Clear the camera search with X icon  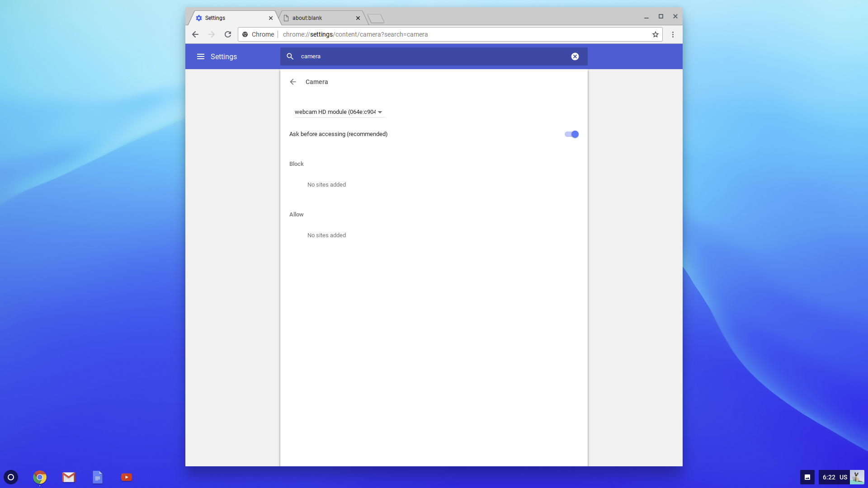pyautogui.click(x=575, y=56)
